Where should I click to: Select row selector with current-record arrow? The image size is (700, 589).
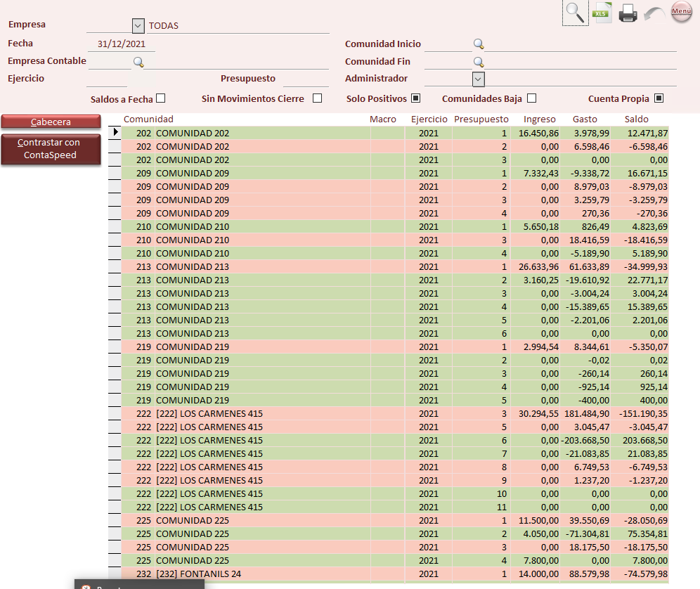115,133
